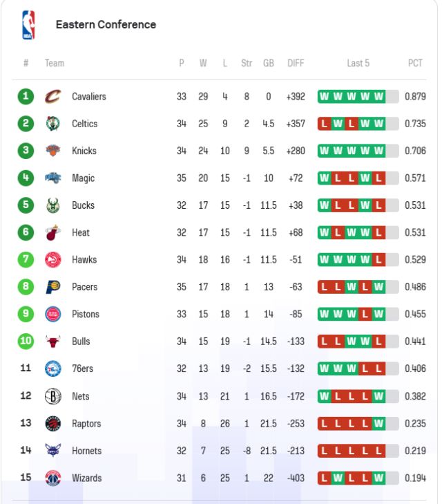Sort by the GB column header
442x504 pixels.
(x=268, y=63)
